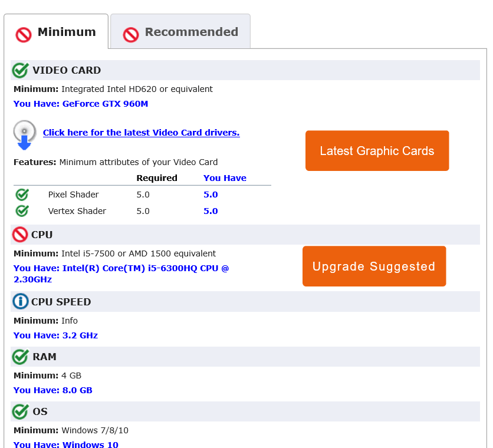Click the 'Vertex Shader' row label
Screen dimensions: 493x448
point(77,211)
